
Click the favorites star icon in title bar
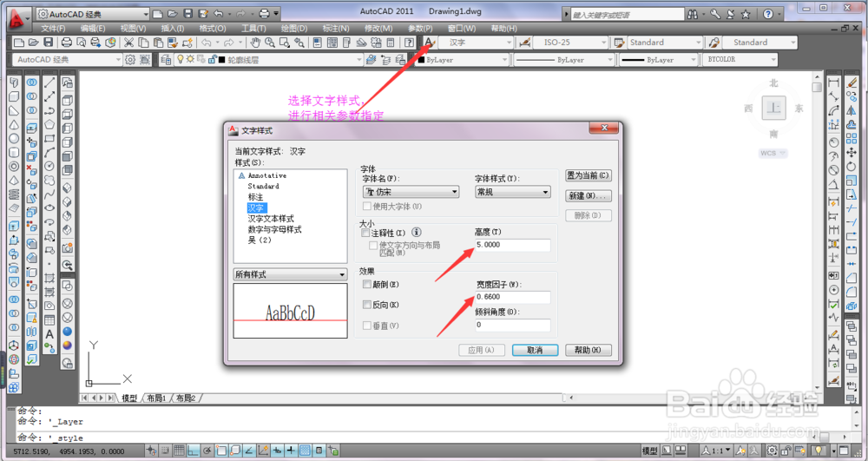[746, 15]
